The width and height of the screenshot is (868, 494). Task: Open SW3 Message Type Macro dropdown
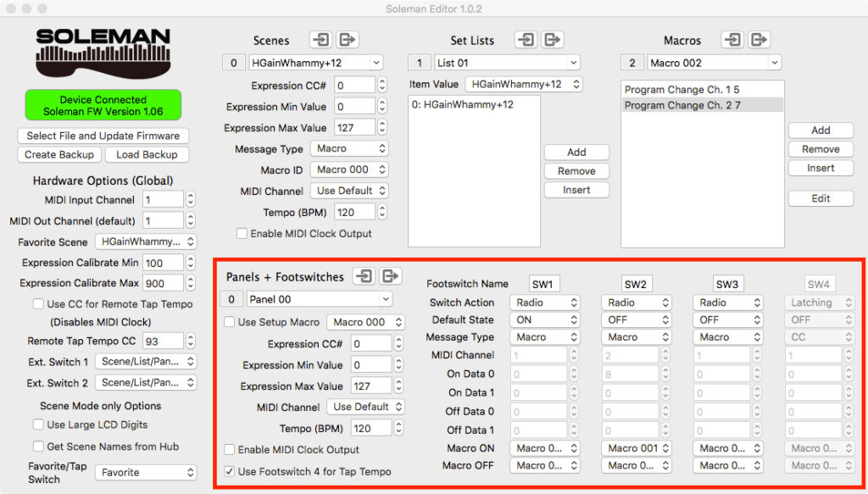pos(727,337)
